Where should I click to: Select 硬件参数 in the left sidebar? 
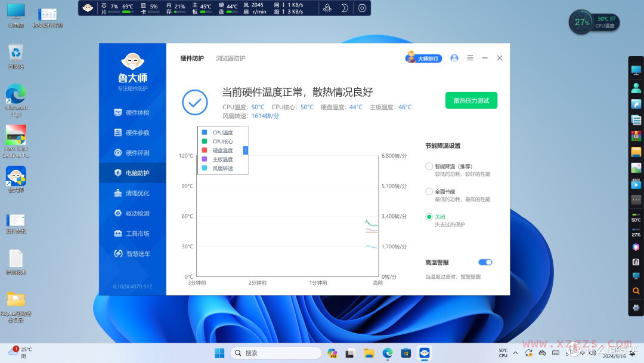tap(132, 132)
